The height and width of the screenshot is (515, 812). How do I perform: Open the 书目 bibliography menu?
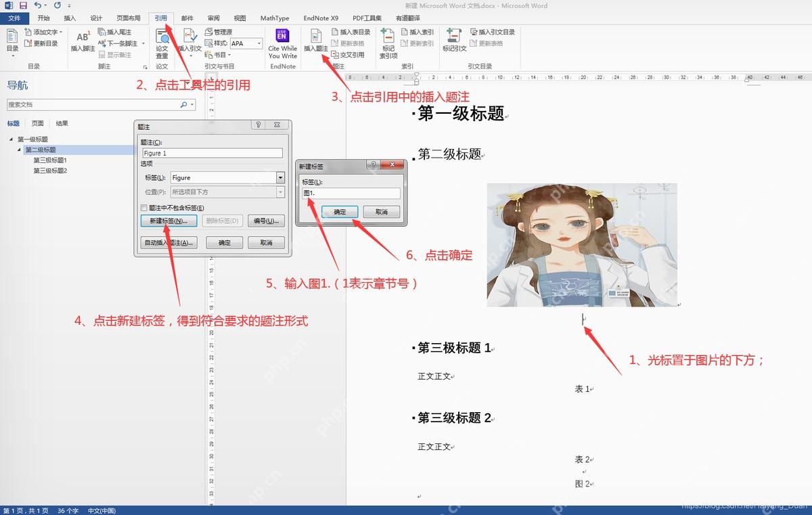click(217, 55)
